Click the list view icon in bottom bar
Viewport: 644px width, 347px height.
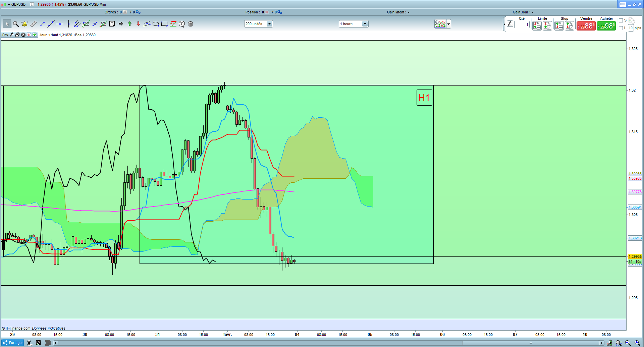point(38,343)
